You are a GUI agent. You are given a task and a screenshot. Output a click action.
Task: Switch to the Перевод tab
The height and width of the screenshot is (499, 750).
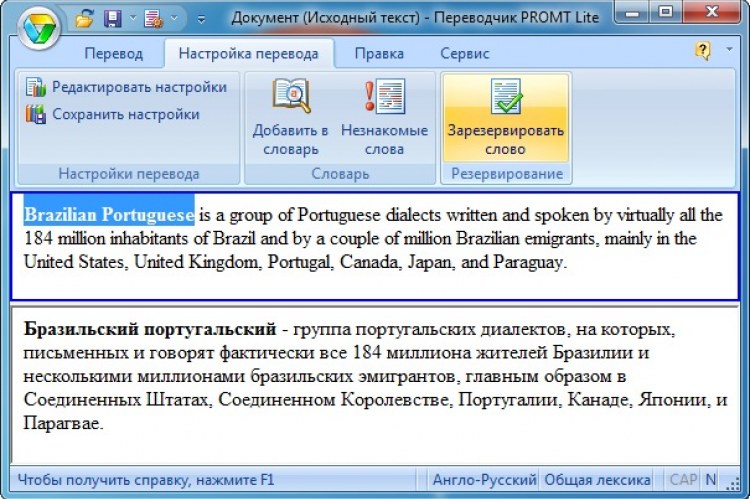[113, 53]
